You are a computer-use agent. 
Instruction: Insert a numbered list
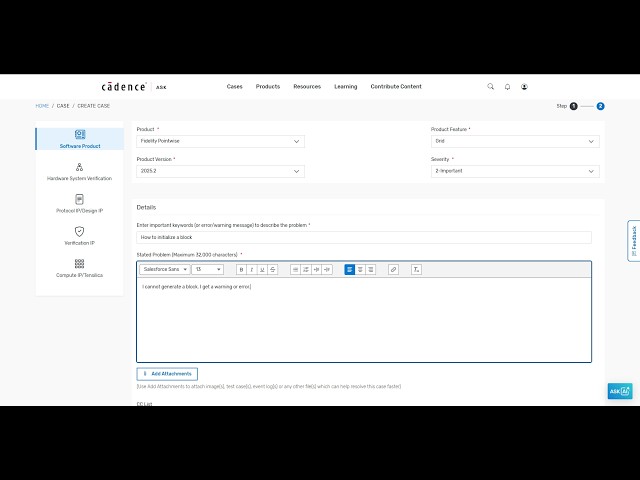coord(306,269)
